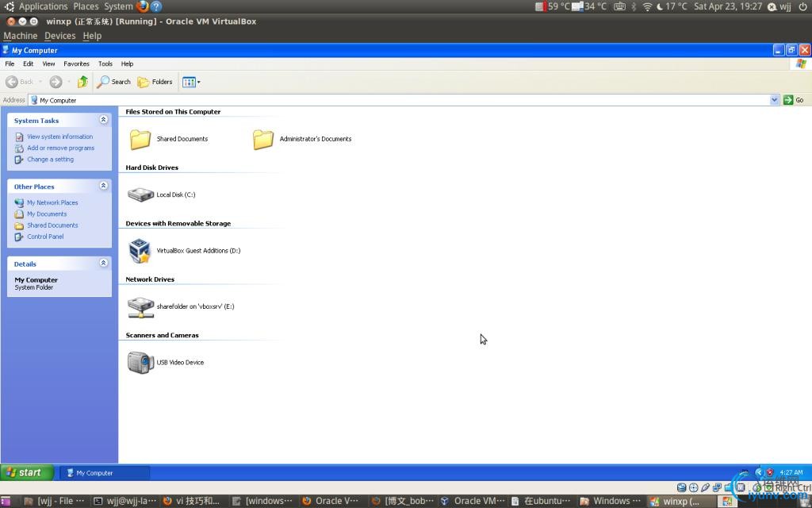Click the Bluetooth indicator icon

click(x=634, y=6)
